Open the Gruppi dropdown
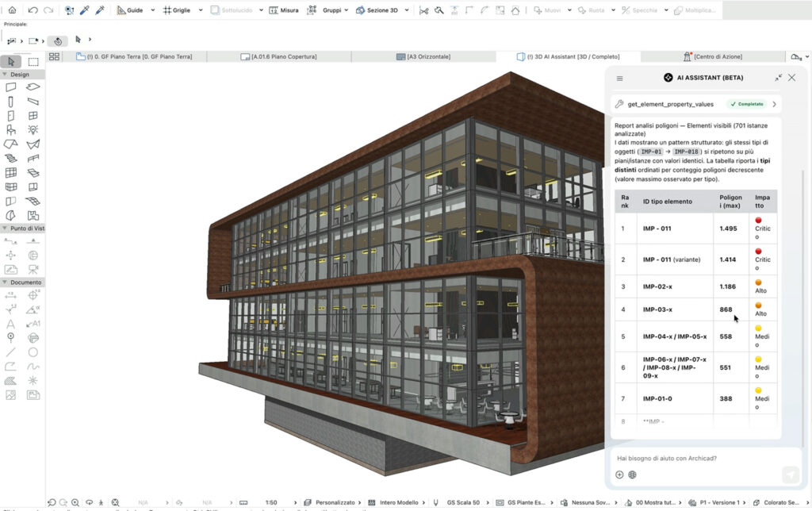This screenshot has height=511, width=812. [335, 10]
